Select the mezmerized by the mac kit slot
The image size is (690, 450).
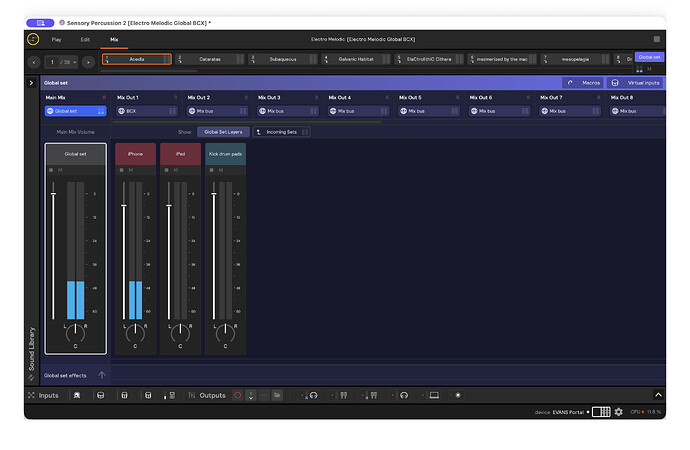[502, 59]
